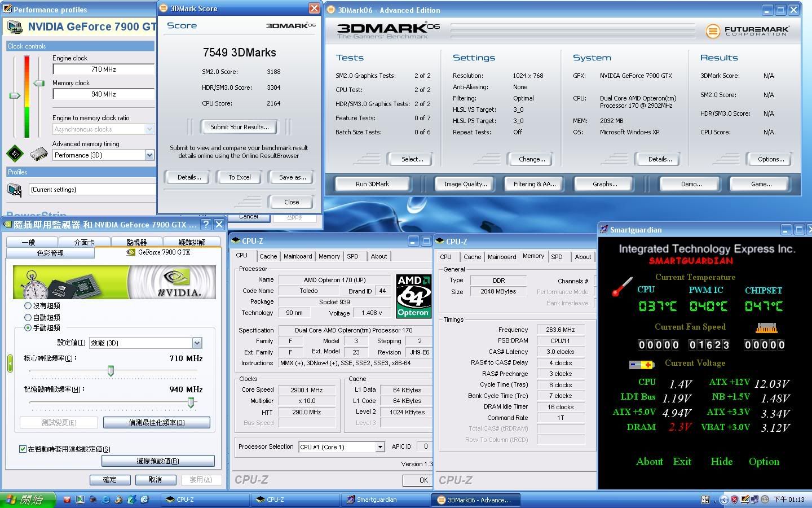Image resolution: width=812 pixels, height=508 pixels.
Task: Click Details button under System in 3DMark06
Action: point(660,159)
